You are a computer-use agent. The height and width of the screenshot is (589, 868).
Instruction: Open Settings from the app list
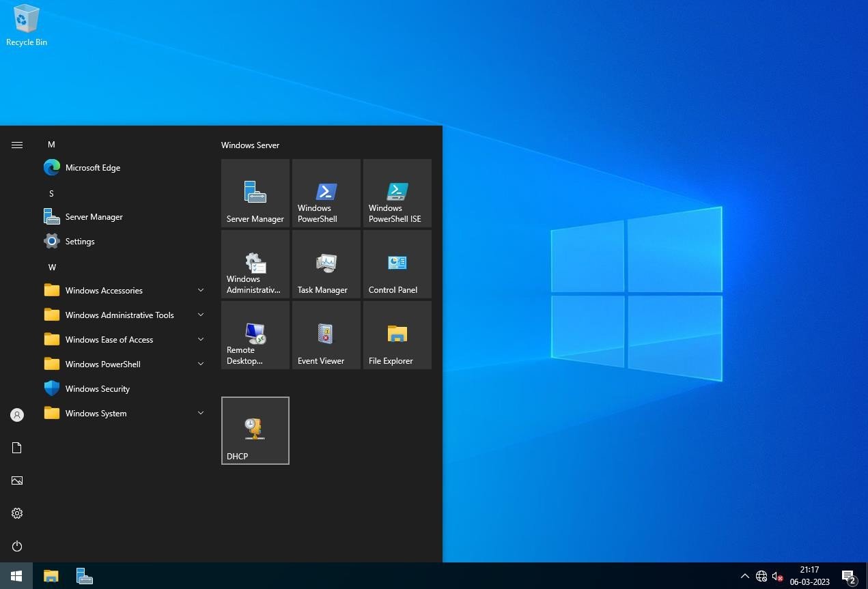pyautogui.click(x=124, y=241)
